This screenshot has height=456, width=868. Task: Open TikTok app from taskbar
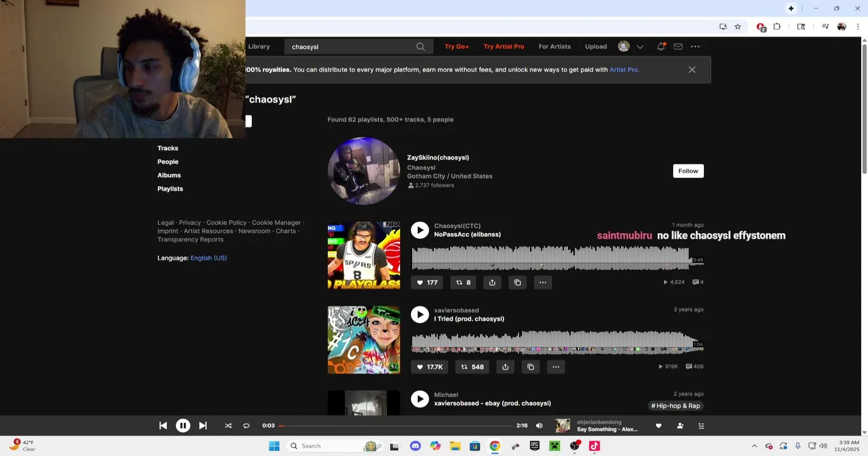point(594,446)
